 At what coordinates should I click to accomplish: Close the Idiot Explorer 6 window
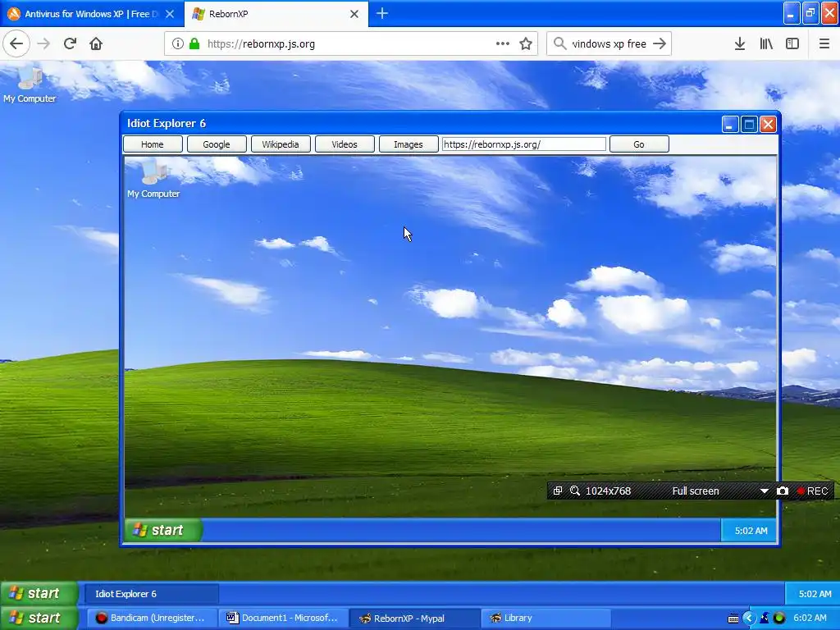coord(768,125)
